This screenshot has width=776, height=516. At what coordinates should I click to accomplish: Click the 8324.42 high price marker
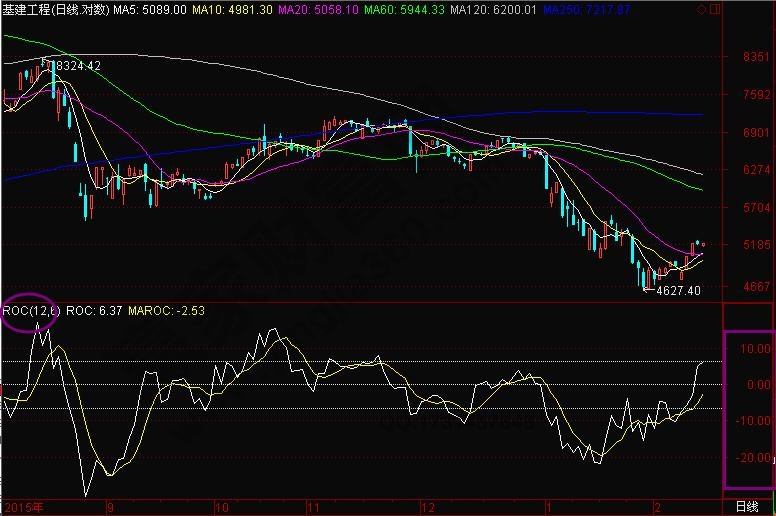click(x=77, y=65)
